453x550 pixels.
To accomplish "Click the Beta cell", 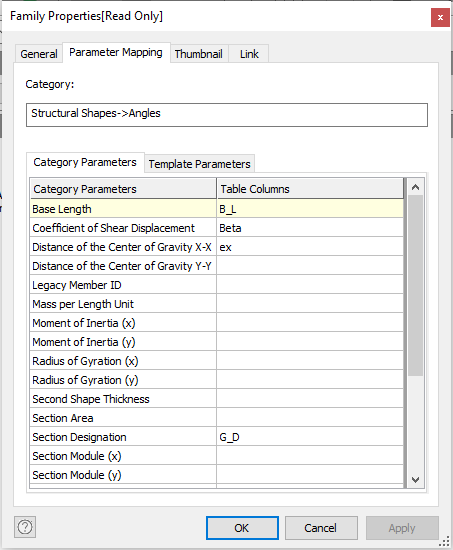I will click(x=310, y=228).
